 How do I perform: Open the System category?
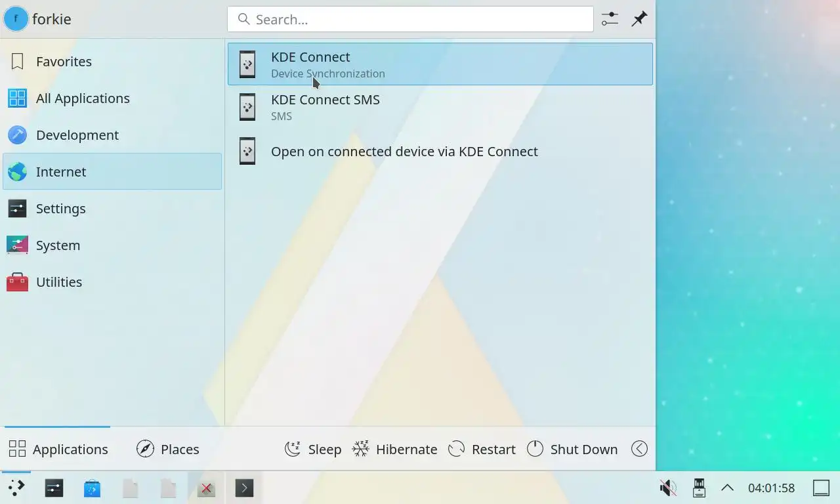pos(112,245)
